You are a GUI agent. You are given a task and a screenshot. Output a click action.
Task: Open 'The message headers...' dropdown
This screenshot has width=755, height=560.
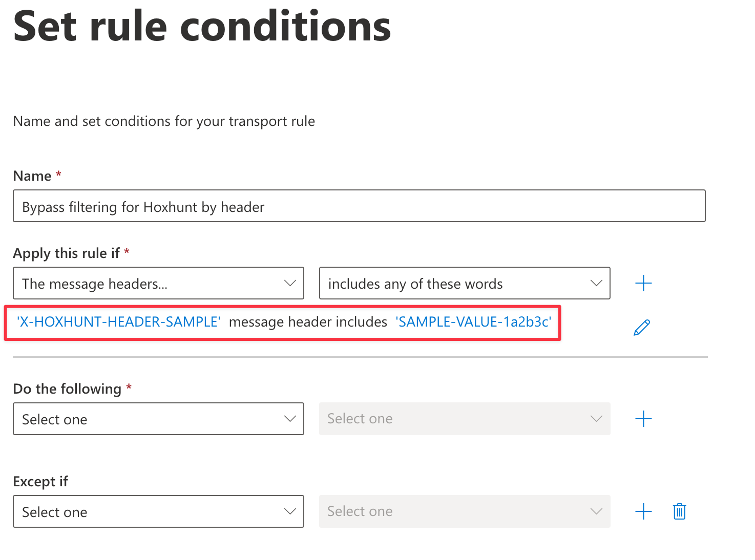click(x=158, y=283)
